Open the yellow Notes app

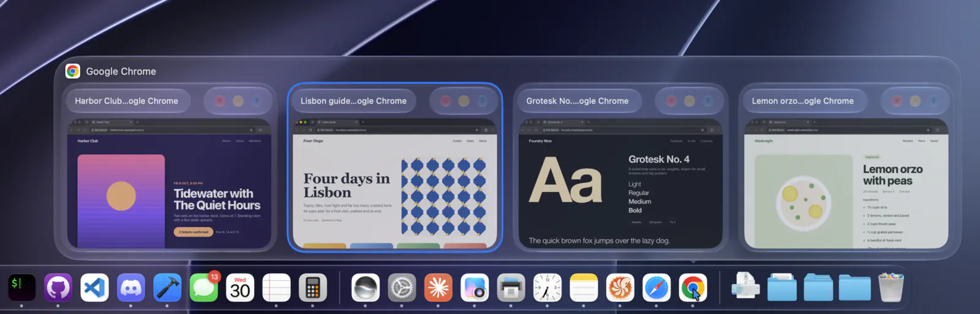coord(584,288)
